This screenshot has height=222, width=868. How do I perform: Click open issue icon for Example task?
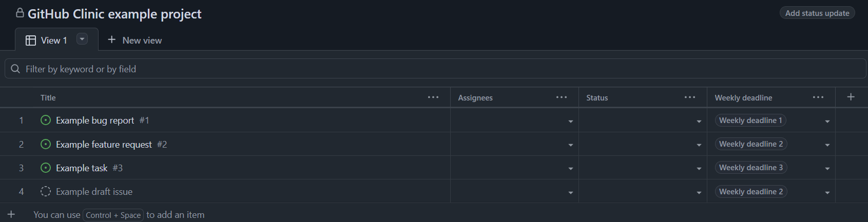point(46,168)
